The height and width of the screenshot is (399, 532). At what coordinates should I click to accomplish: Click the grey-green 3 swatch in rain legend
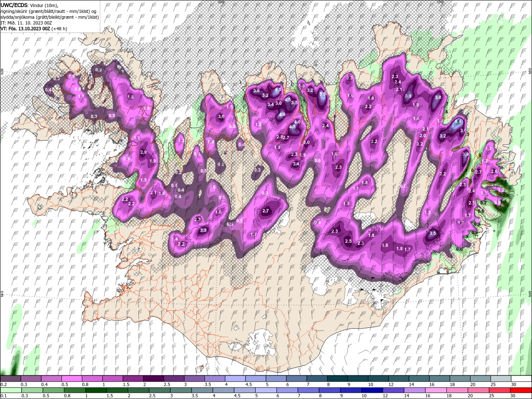click(x=181, y=390)
